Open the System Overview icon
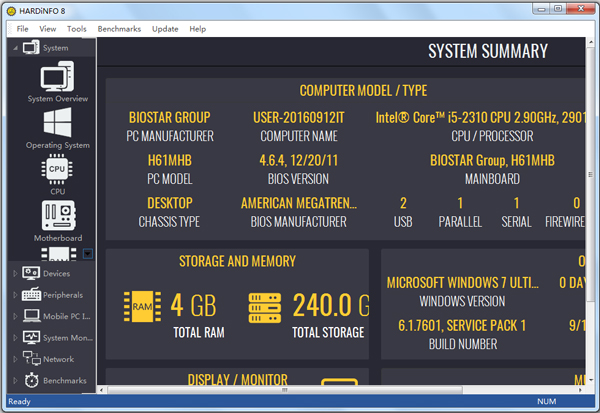The height and width of the screenshot is (413, 600). point(56,76)
